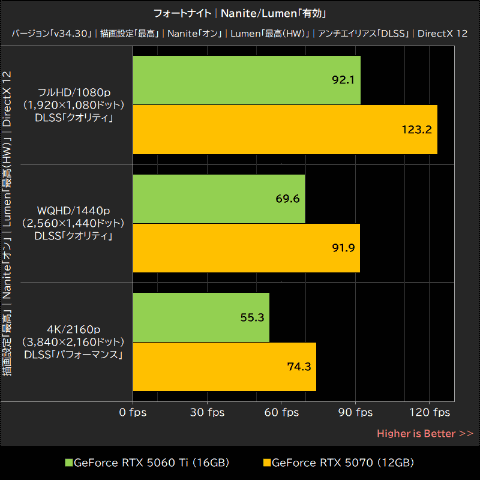This screenshot has height=480, width=480.
Task: Click the yellow 74.3 bar for 4K
Action: tap(224, 367)
